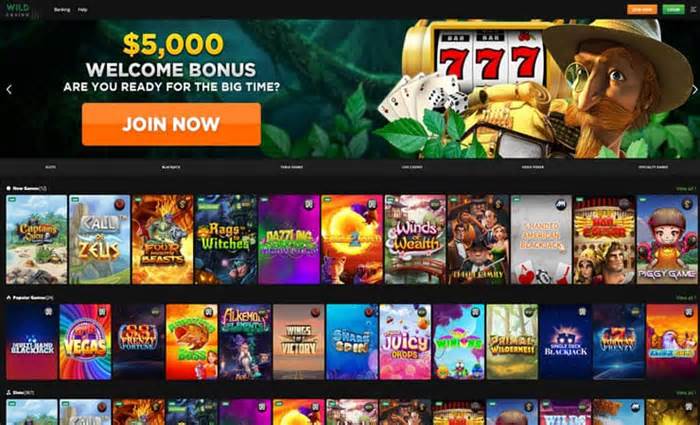Select the Video Poker category tab
This screenshot has width=700, height=425.
click(533, 167)
